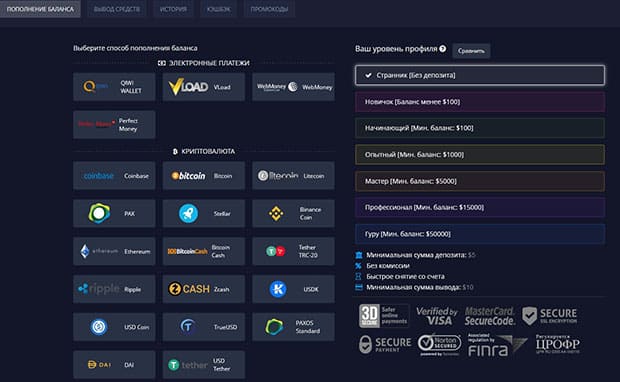Select Ethereum deposit tile

pyautogui.click(x=114, y=251)
